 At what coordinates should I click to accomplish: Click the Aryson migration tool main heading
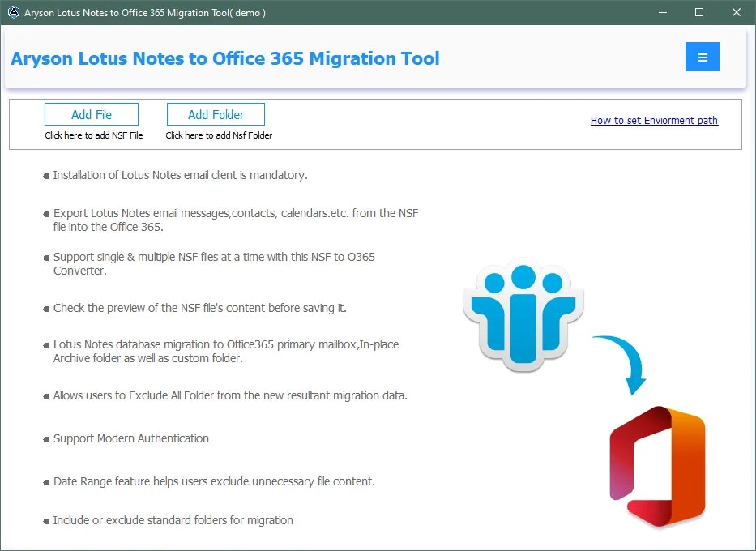click(225, 58)
